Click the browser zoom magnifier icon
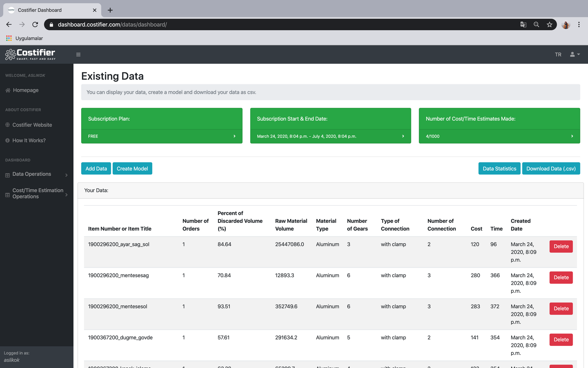The height and width of the screenshot is (368, 588). (536, 25)
